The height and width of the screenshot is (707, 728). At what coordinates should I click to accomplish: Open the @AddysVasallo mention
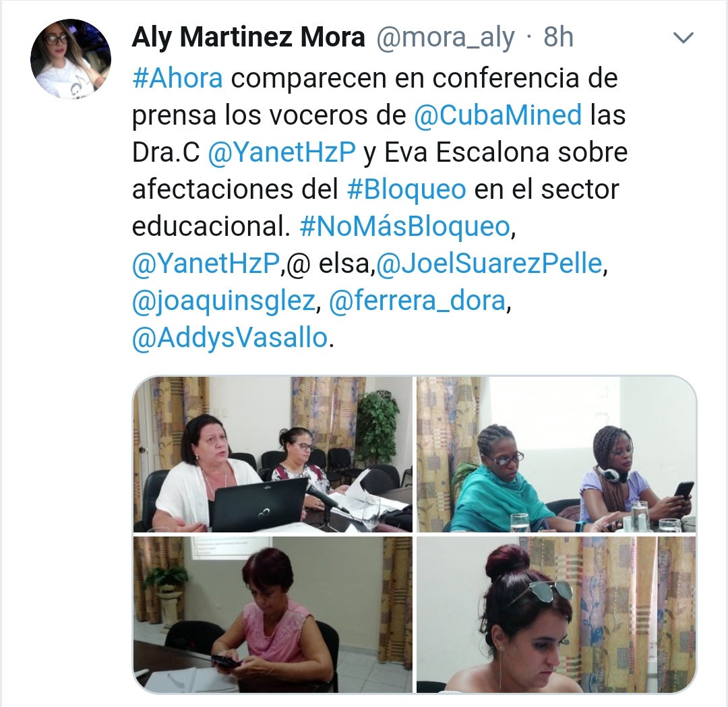231,338
